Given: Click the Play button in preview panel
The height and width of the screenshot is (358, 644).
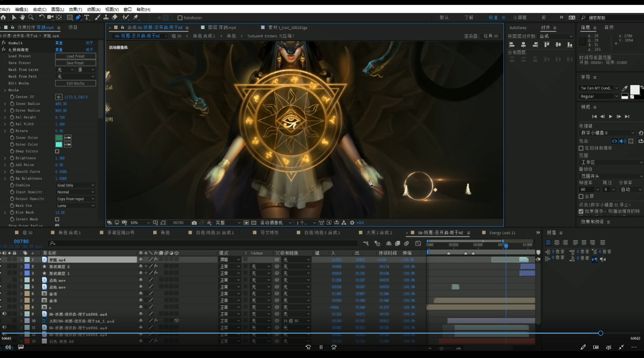Looking at the screenshot, I should (x=611, y=116).
